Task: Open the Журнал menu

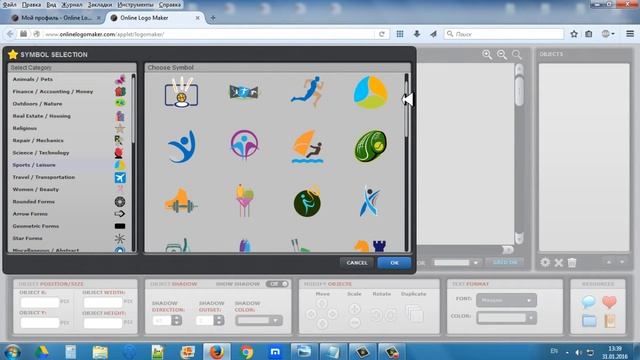Action: click(71, 5)
